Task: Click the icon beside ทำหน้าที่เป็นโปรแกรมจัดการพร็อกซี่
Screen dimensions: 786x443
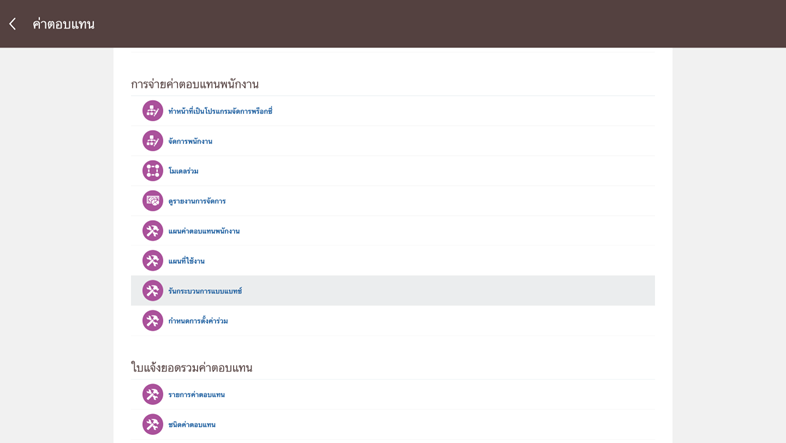Action: click(152, 111)
